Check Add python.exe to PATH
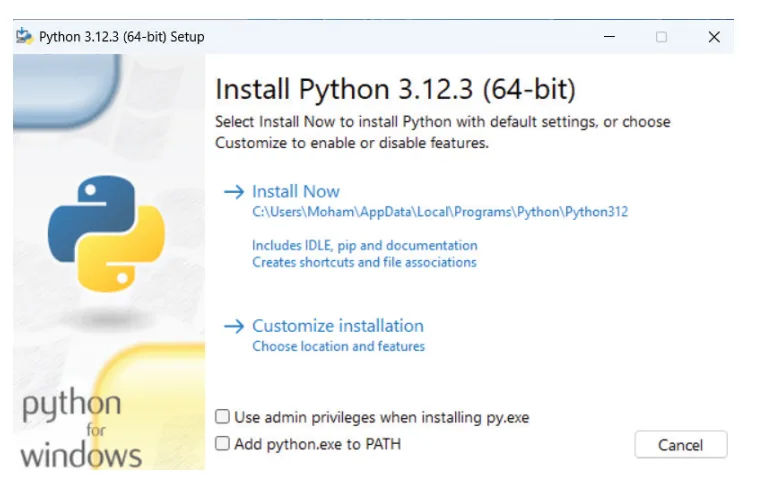Viewport: 762px width, 499px height. [x=223, y=443]
